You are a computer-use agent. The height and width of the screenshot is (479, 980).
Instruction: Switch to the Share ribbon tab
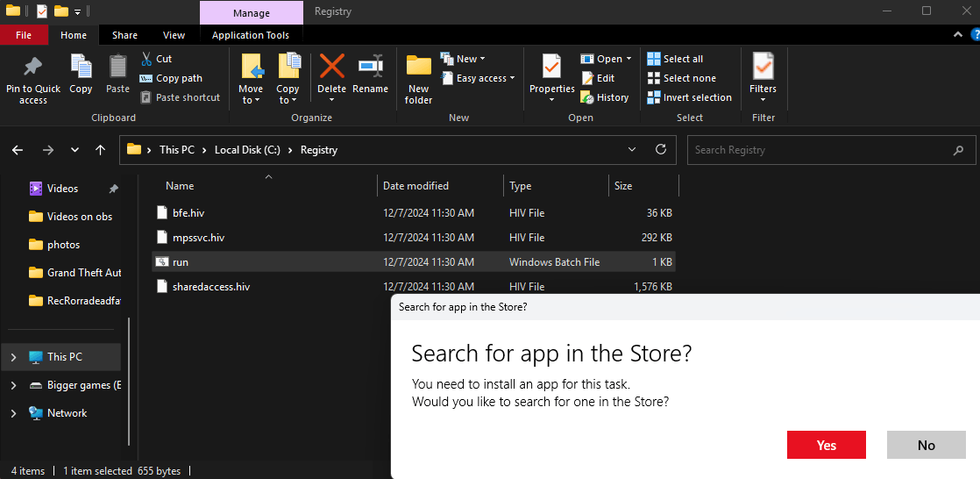coord(124,35)
